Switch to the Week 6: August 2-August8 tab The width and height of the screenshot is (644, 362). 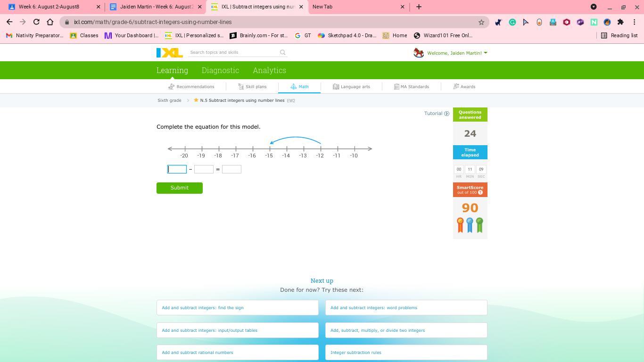(x=49, y=7)
